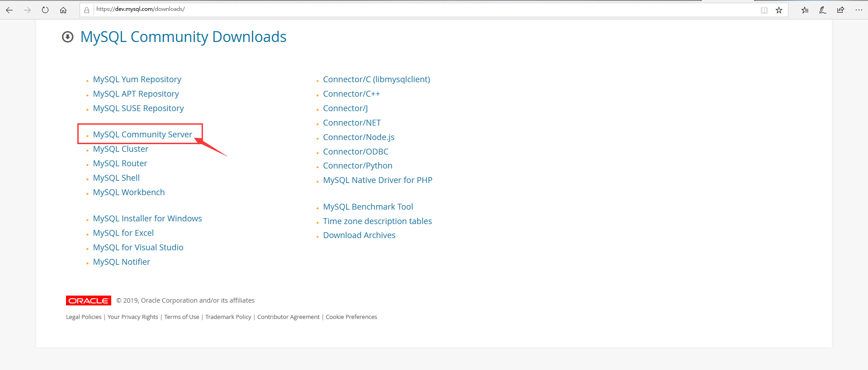Click the browser forward arrow

[27, 10]
